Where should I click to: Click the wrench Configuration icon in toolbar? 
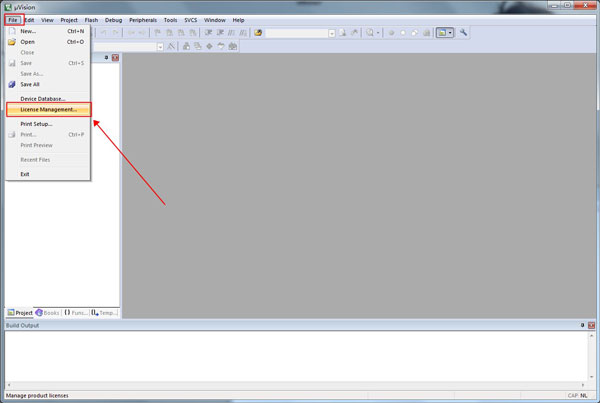pyautogui.click(x=464, y=32)
